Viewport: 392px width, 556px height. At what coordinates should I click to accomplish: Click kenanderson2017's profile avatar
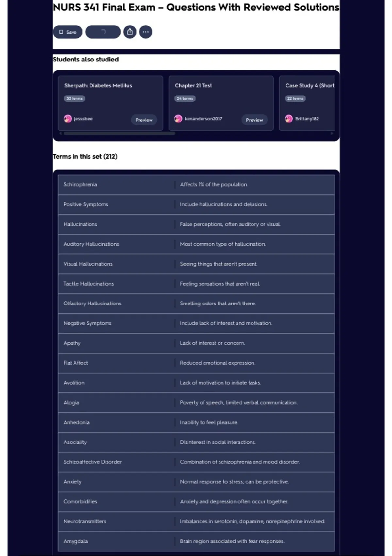[178, 119]
